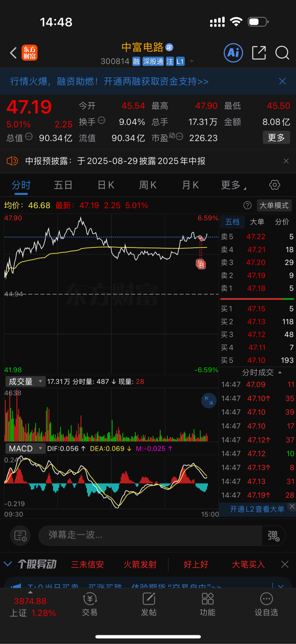Switch to the 五日 tab
The height and width of the screenshot is (644, 296).
pyautogui.click(x=63, y=185)
